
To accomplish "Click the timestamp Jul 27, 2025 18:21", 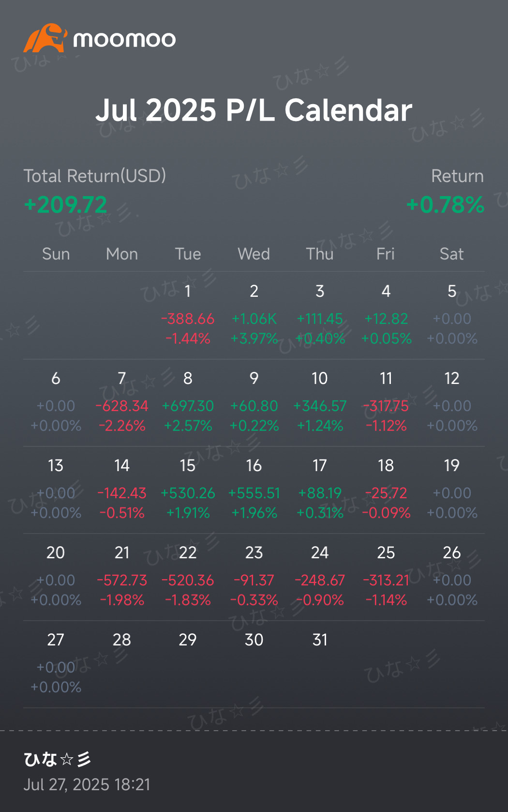I will pos(87,784).
